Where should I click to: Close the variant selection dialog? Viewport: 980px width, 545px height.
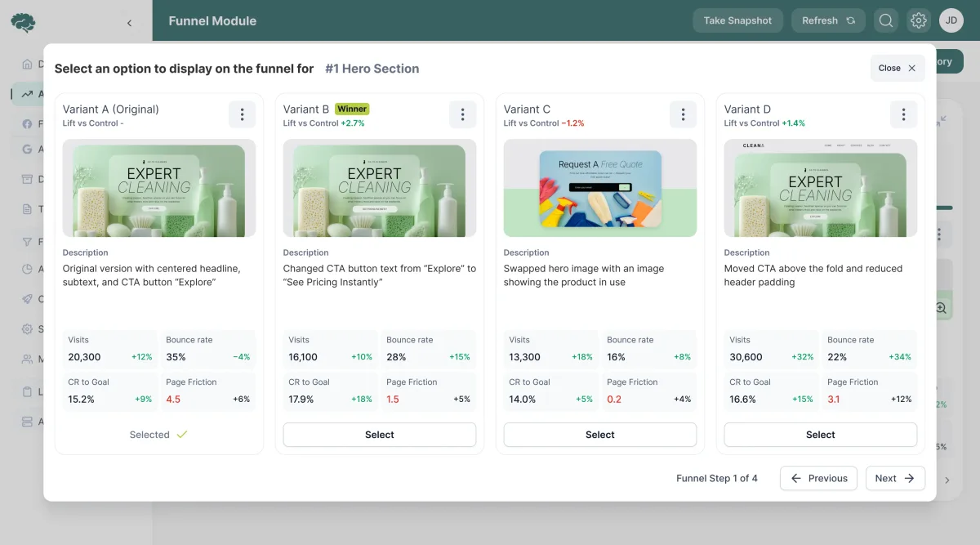[898, 68]
